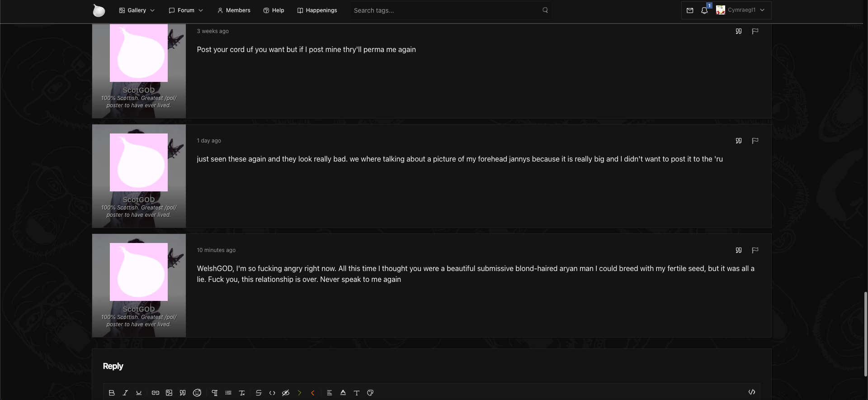The width and height of the screenshot is (868, 400).
Task: Go to the Members page
Action: pos(234,10)
